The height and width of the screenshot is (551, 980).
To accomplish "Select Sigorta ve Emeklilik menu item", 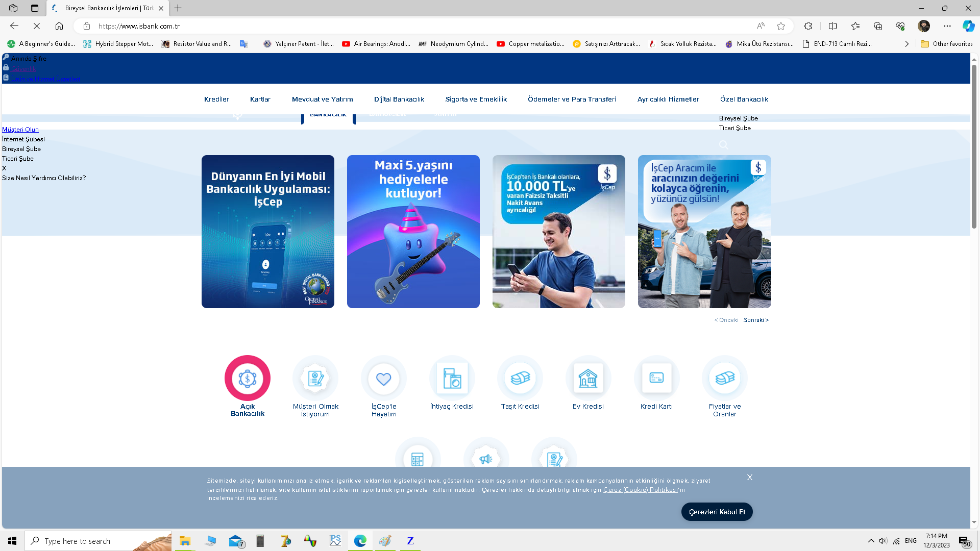I will [x=476, y=99].
